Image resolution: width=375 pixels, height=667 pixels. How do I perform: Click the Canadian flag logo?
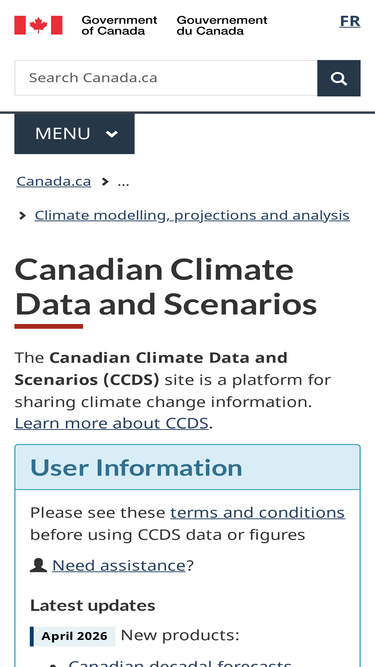38,25
